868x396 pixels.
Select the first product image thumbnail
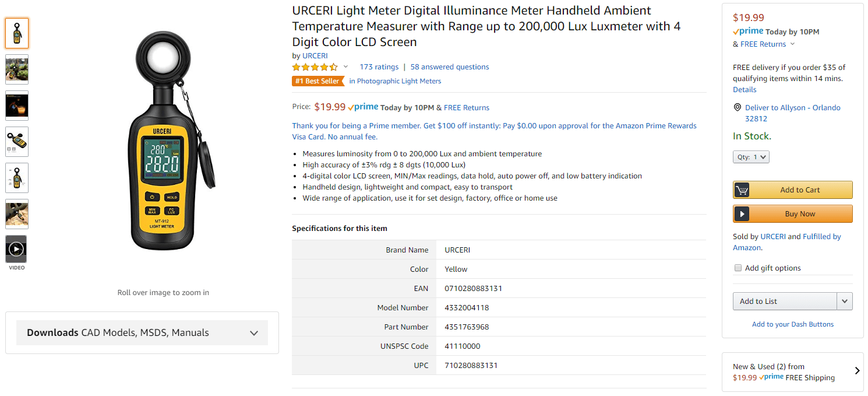pyautogui.click(x=17, y=33)
